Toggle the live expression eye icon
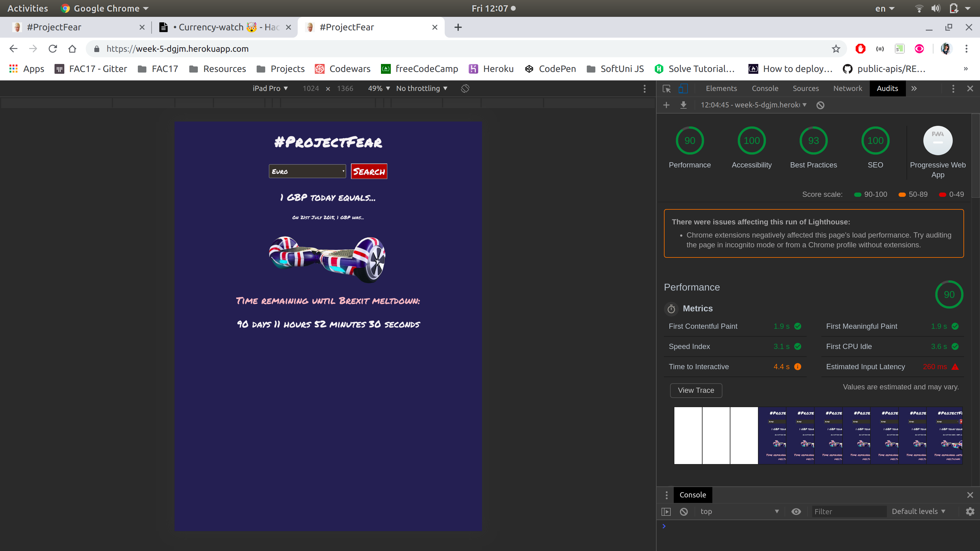 796,512
